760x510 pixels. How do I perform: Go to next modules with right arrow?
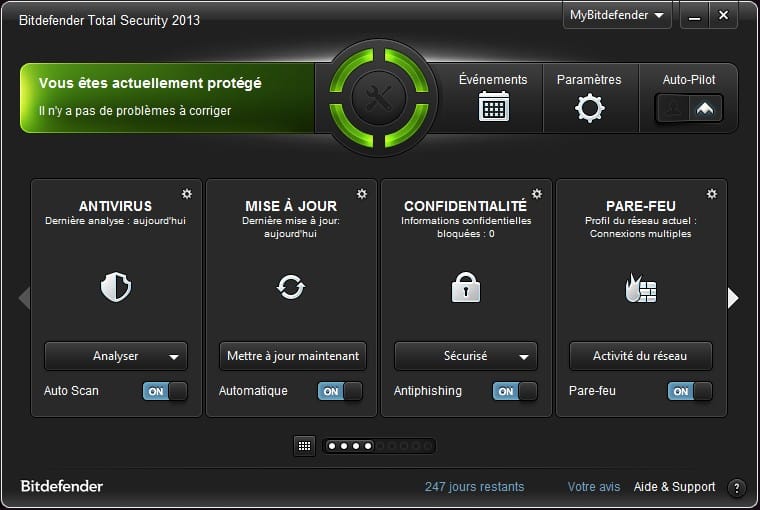(x=733, y=298)
